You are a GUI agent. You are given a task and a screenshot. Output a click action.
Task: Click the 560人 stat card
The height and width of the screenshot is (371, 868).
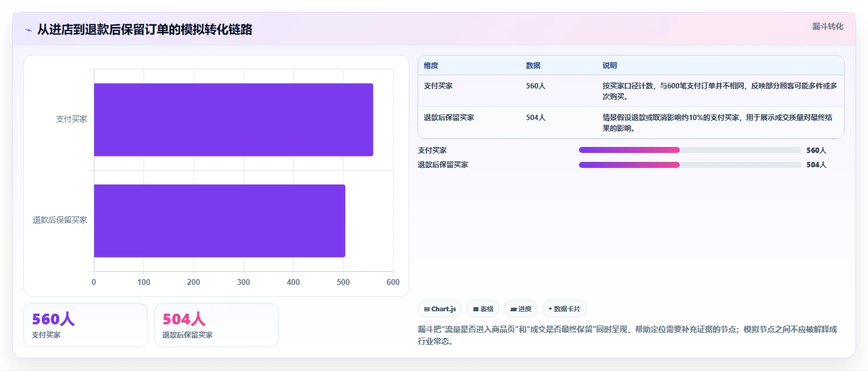85,325
